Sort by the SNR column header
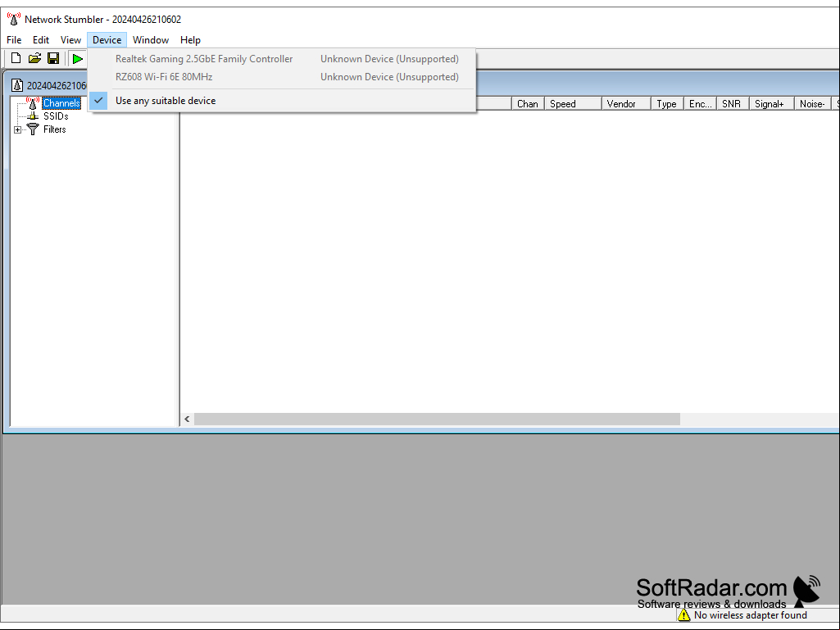840x630 pixels. (733, 104)
